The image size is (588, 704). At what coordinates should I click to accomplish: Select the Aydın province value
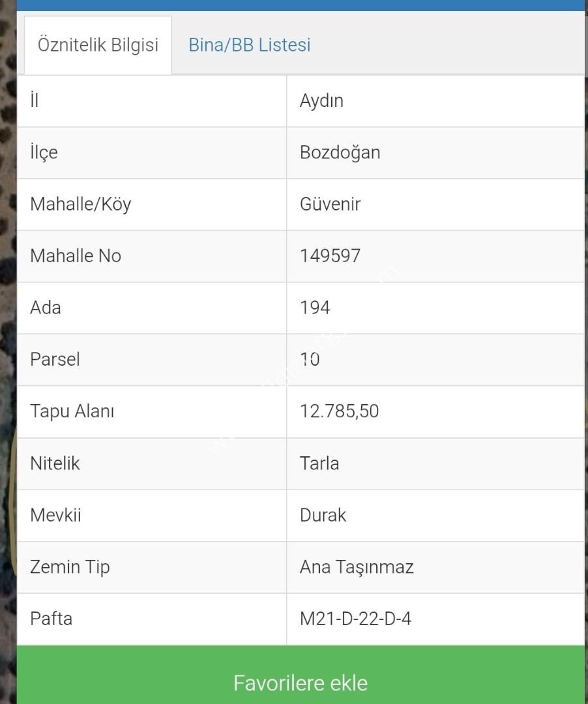point(321,101)
